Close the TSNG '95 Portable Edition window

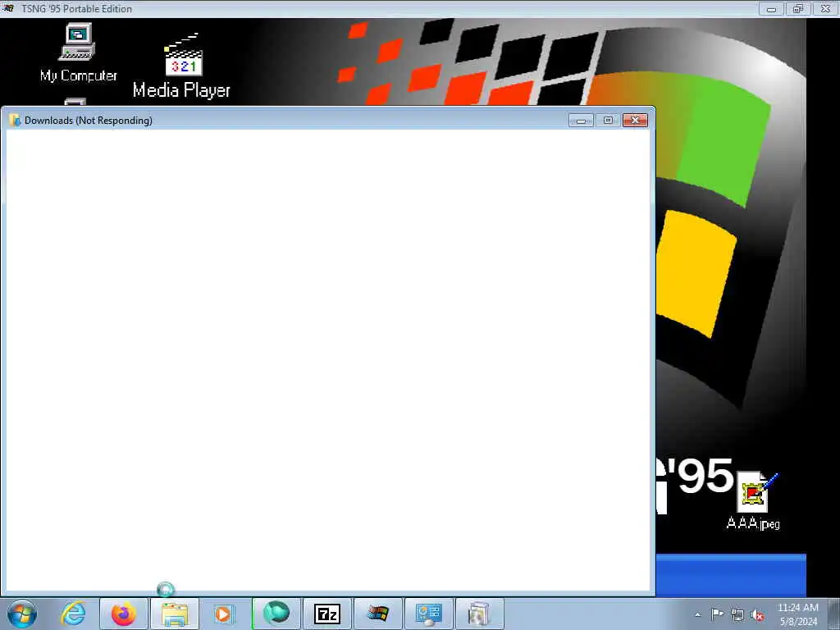[x=825, y=9]
